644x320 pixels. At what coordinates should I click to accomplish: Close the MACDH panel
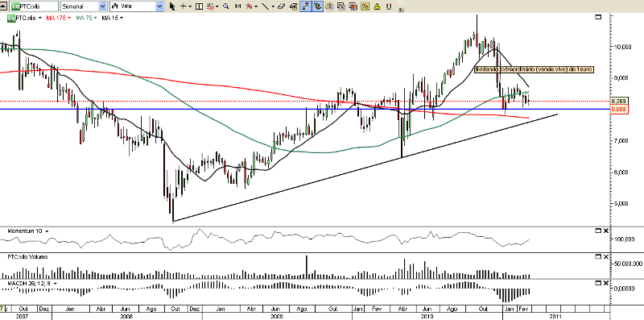click(x=607, y=283)
